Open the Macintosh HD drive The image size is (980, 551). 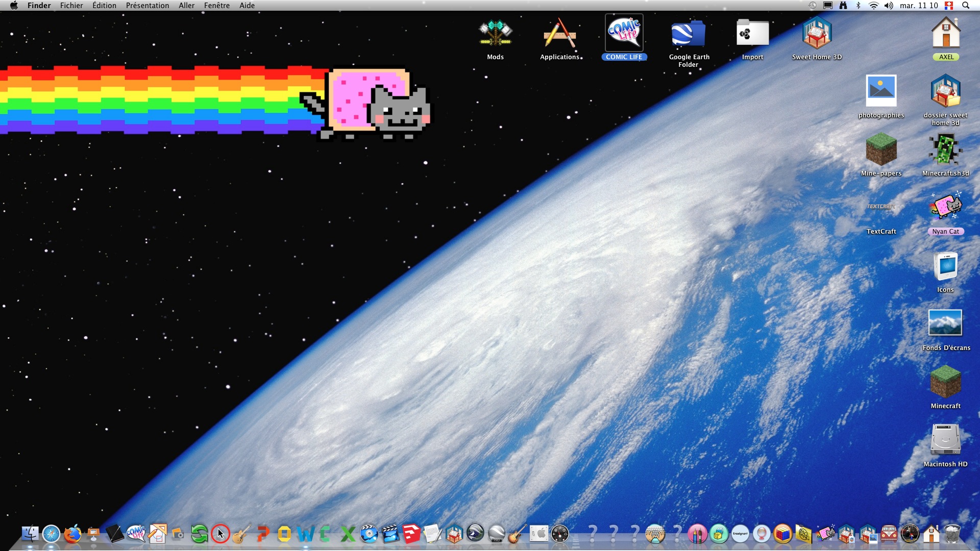click(x=946, y=440)
